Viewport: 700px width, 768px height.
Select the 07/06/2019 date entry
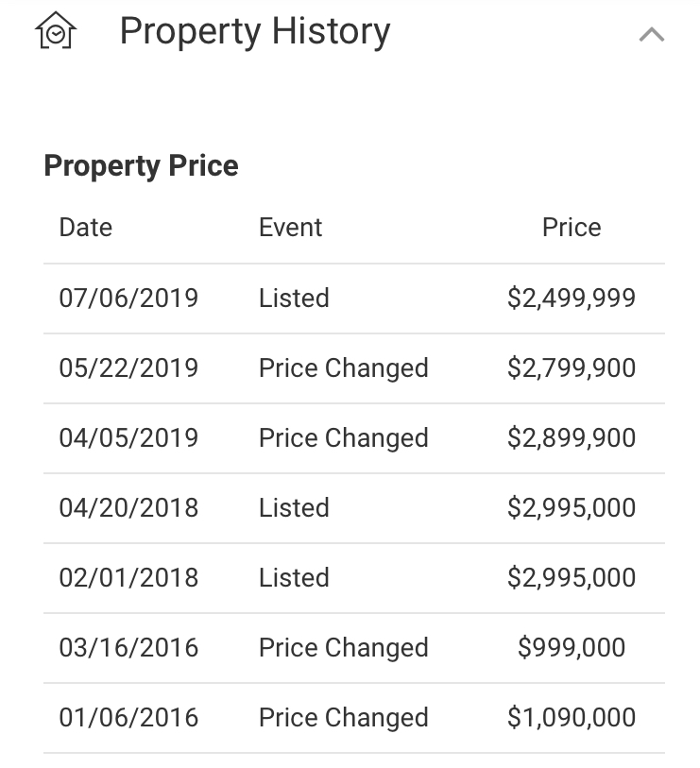tap(128, 299)
